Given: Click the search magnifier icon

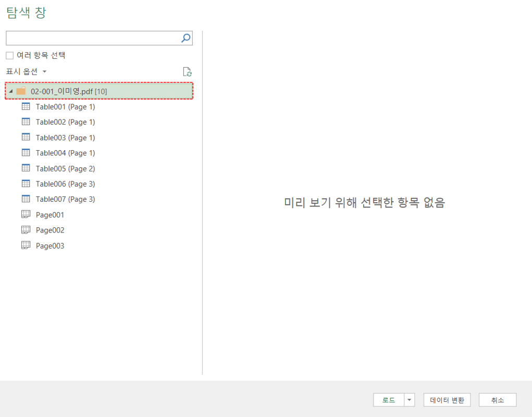Looking at the screenshot, I should pos(185,38).
